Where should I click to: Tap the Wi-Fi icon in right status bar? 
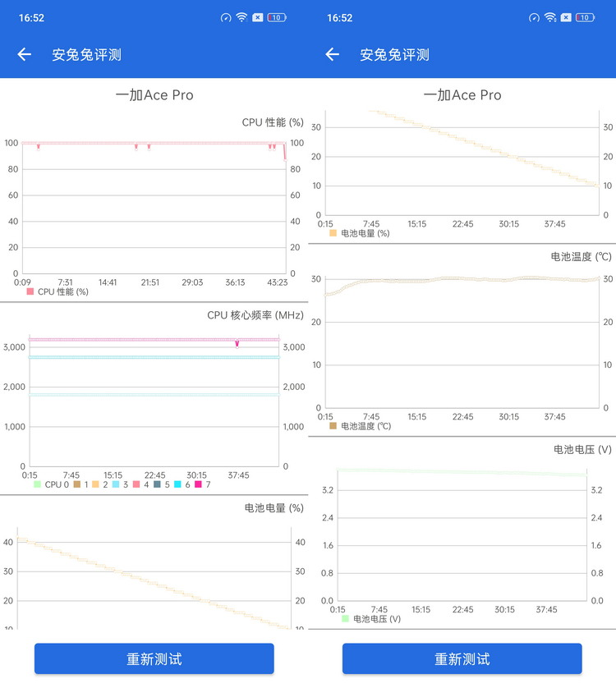pyautogui.click(x=550, y=17)
